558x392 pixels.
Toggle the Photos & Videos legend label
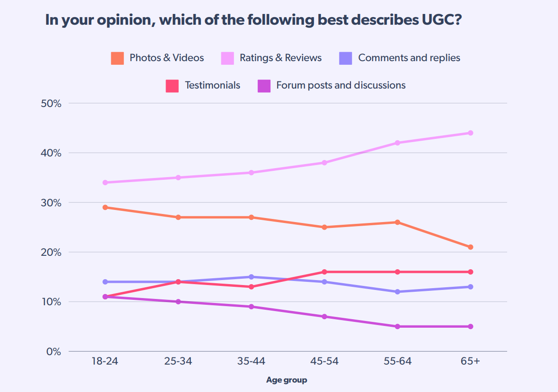tap(166, 58)
